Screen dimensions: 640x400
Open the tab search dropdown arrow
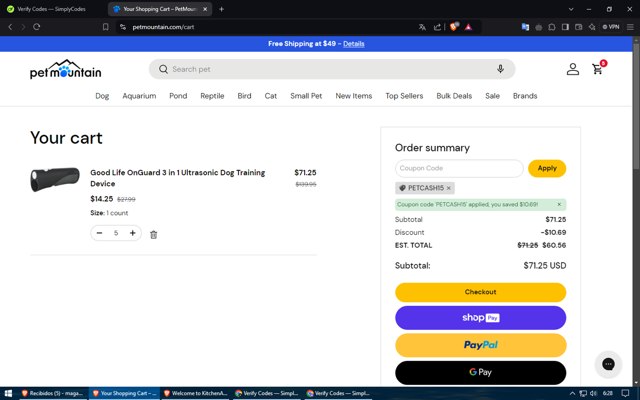571,9
